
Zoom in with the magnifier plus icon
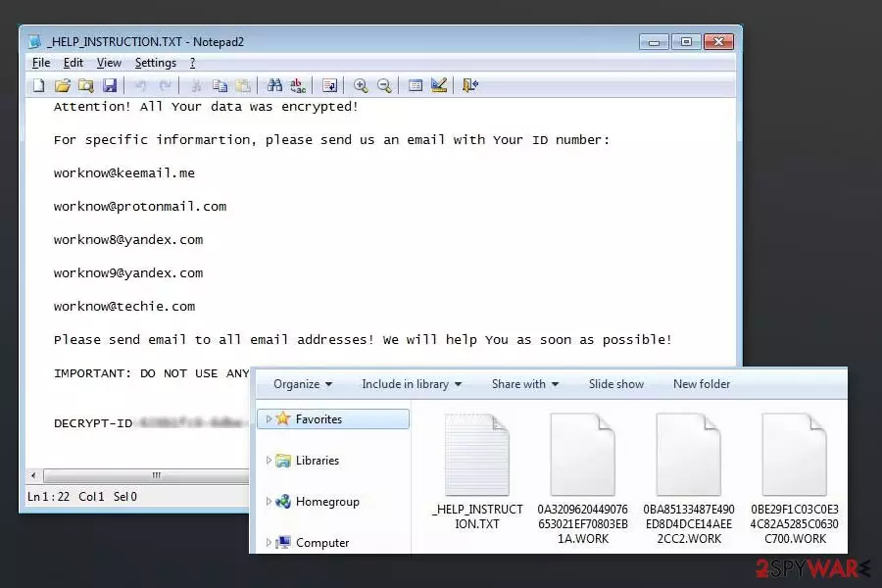[x=361, y=85]
